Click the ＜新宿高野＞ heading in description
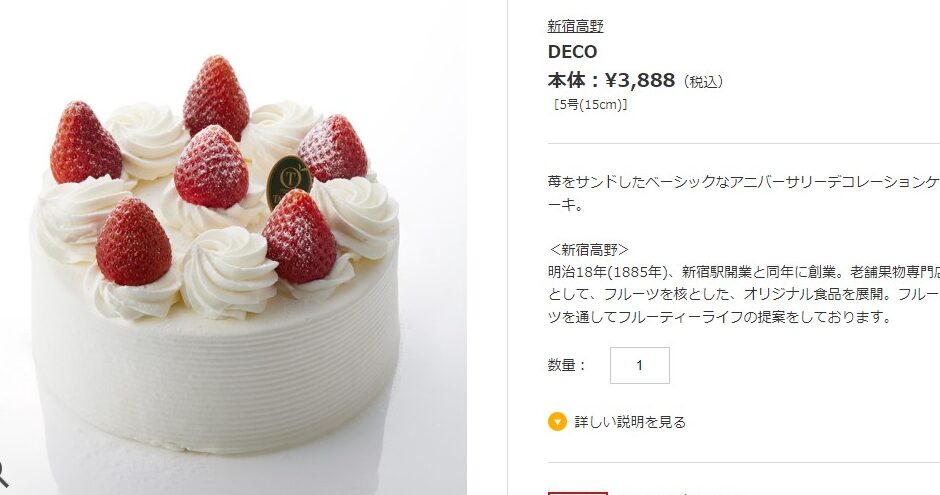Image resolution: width=940 pixels, height=495 pixels. (589, 249)
